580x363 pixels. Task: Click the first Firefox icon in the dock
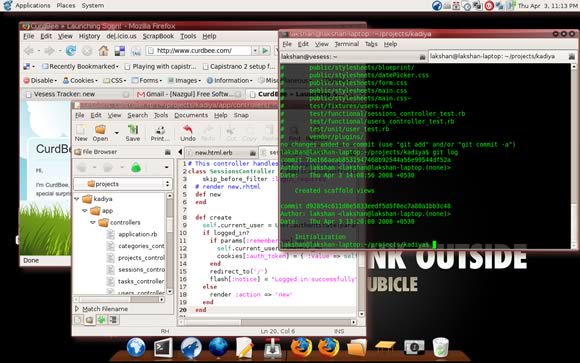pyautogui.click(x=301, y=347)
